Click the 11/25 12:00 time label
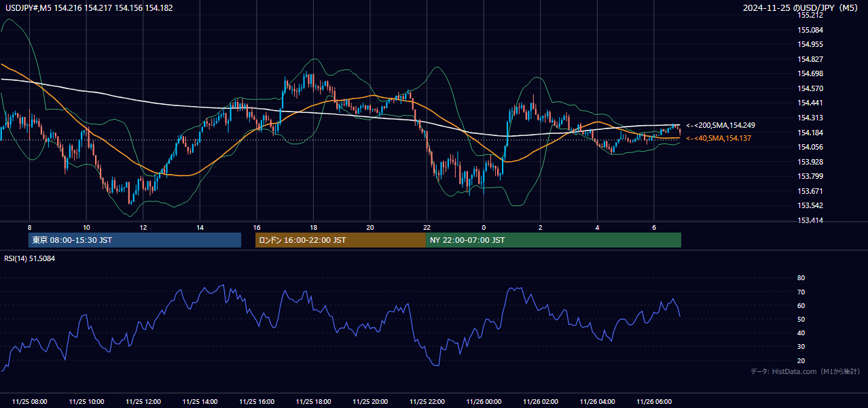The image size is (868, 408). coord(143,401)
